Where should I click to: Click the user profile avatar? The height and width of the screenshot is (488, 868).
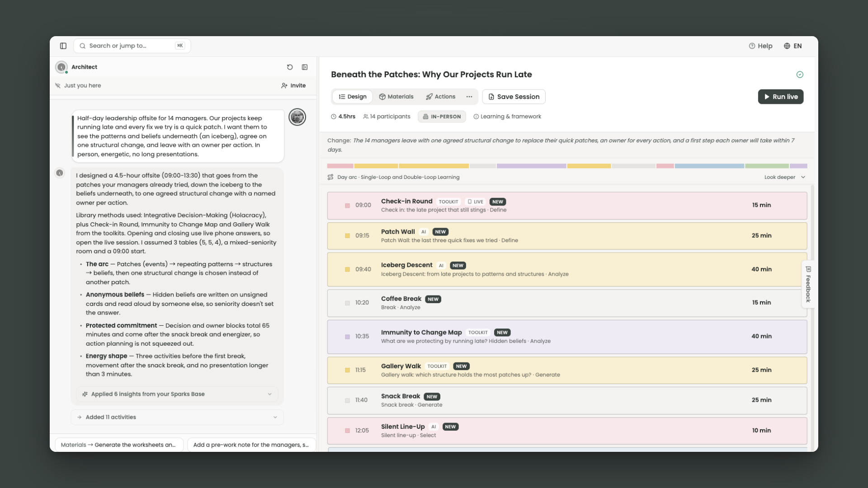point(297,117)
